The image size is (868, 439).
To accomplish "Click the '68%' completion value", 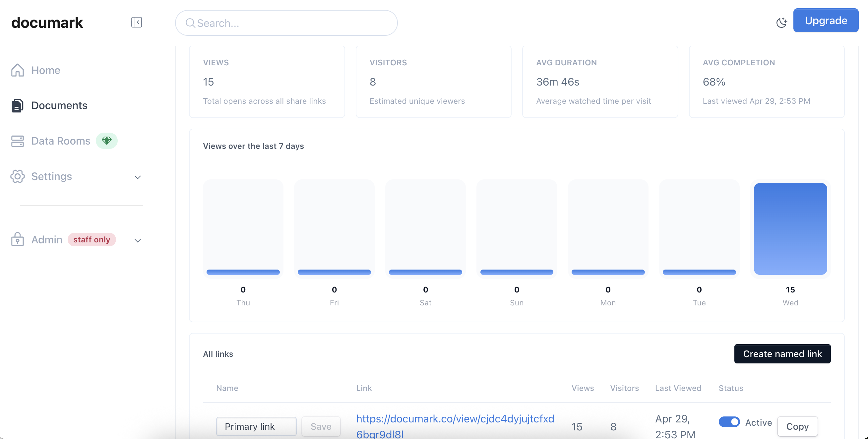I will [x=714, y=82].
